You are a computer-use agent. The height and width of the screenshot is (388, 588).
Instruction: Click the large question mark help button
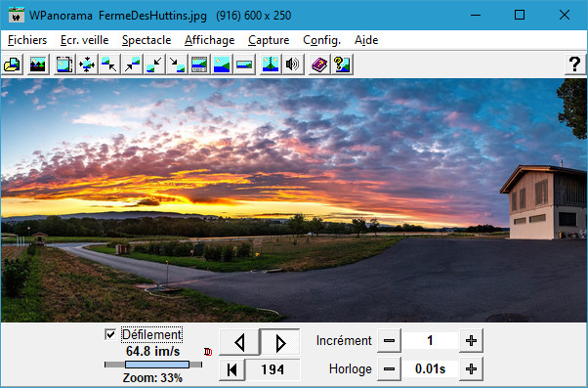(x=575, y=65)
